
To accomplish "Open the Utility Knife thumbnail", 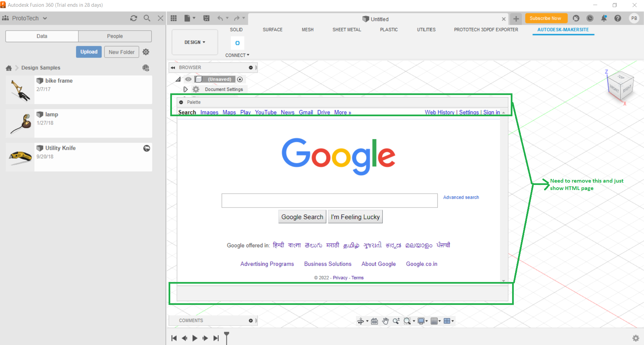I will 20,157.
